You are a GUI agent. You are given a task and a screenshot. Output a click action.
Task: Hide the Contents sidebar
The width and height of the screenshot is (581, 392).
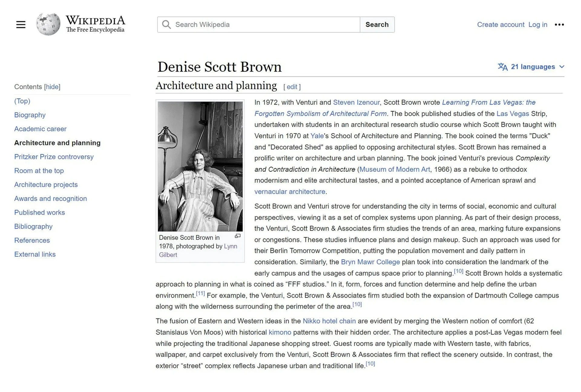52,87
